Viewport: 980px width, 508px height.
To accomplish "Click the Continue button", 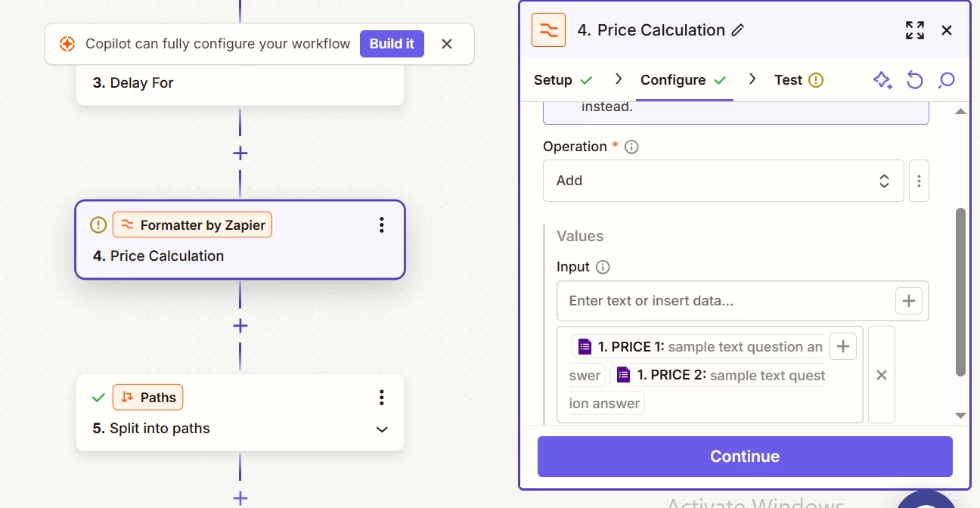I will pyautogui.click(x=745, y=457).
